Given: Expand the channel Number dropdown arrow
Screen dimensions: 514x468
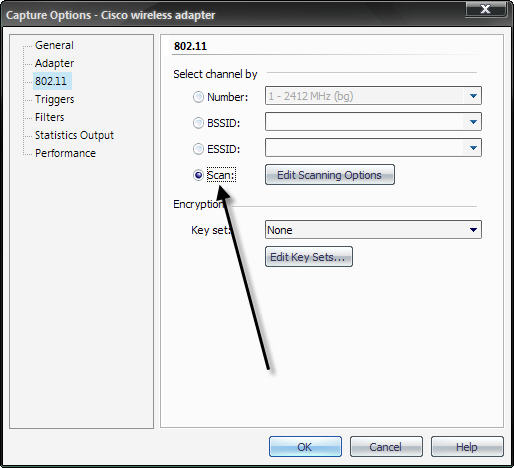Looking at the screenshot, I should tap(473, 96).
